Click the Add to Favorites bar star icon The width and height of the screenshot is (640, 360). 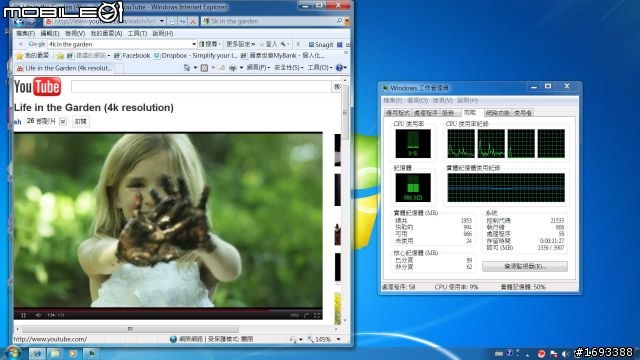coord(60,56)
